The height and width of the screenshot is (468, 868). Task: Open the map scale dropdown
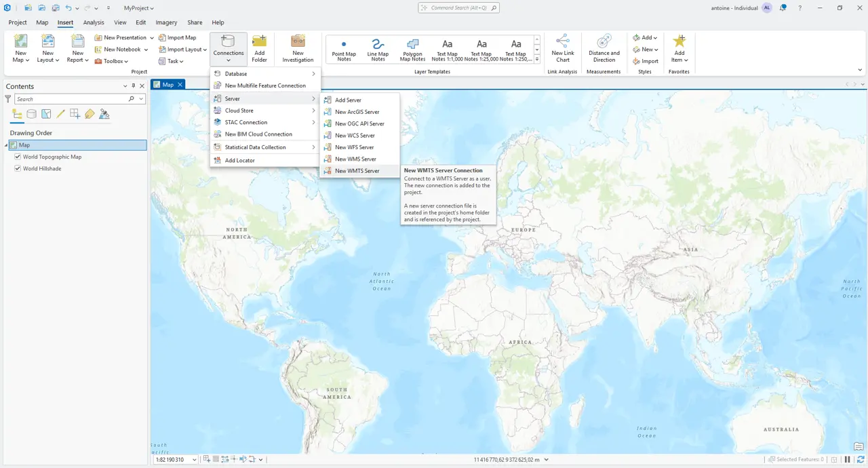tap(194, 460)
